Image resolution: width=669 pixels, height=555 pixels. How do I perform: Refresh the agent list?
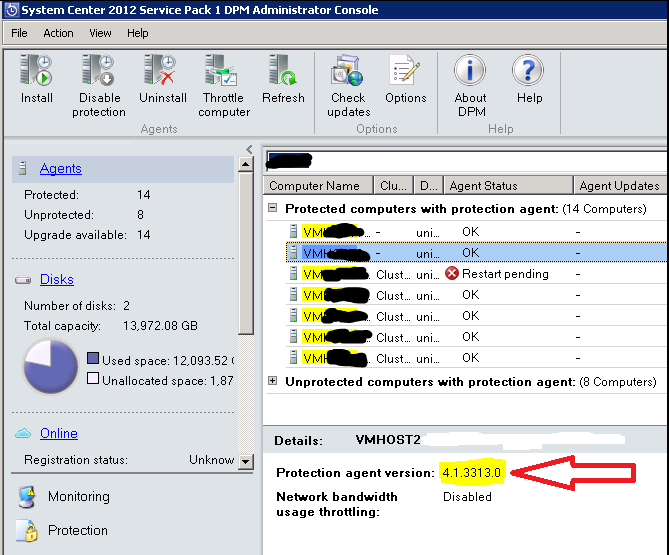coord(283,72)
